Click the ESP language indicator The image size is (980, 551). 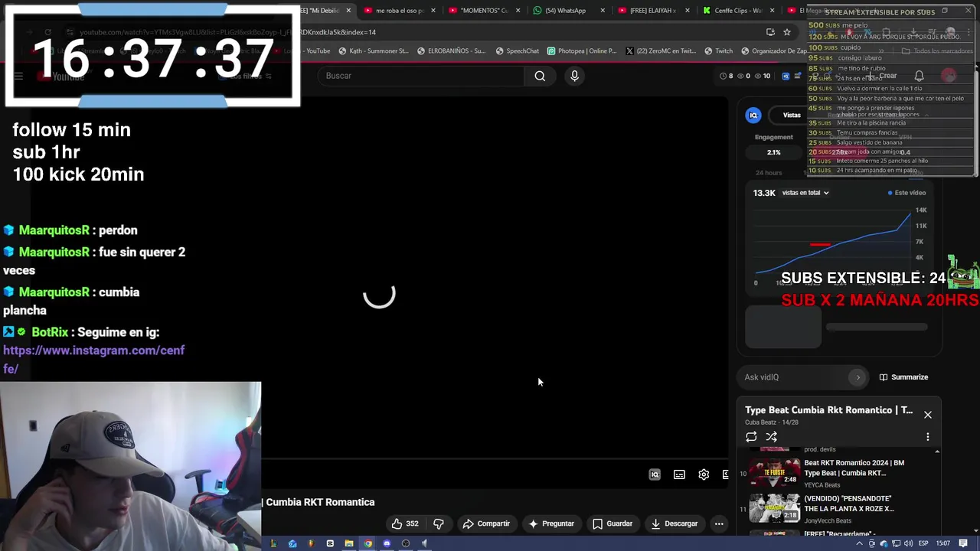click(923, 543)
